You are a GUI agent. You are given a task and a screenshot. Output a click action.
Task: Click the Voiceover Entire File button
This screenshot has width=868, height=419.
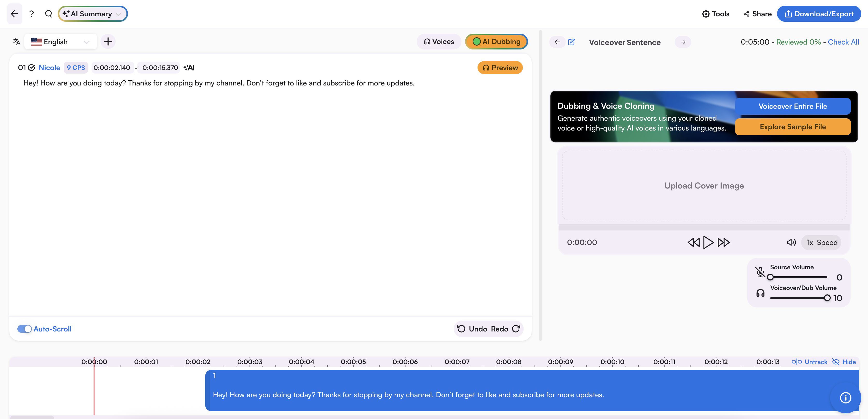pos(793,106)
